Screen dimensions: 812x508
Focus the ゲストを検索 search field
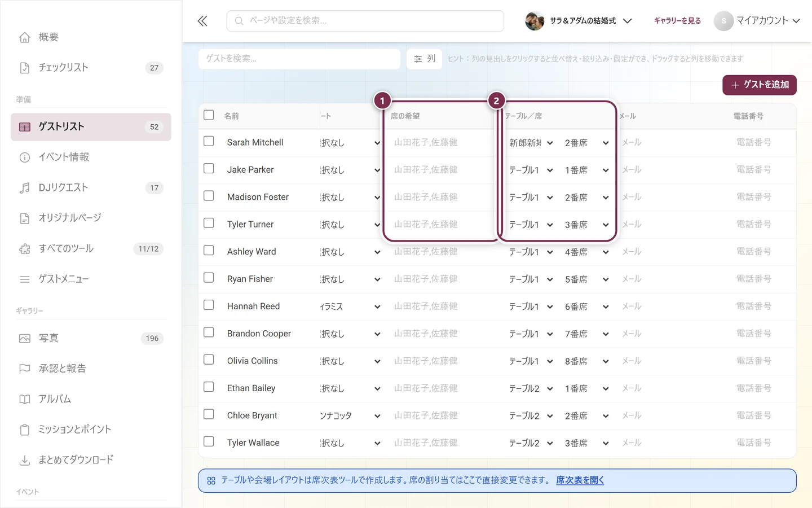(x=299, y=59)
